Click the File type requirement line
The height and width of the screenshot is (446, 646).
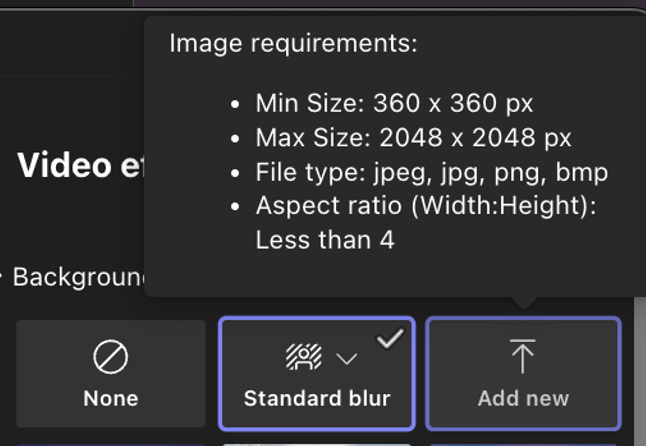pos(431,172)
